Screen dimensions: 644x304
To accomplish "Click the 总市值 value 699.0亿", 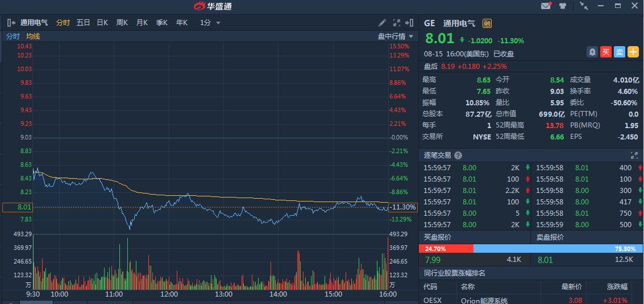I will pyautogui.click(x=551, y=114).
